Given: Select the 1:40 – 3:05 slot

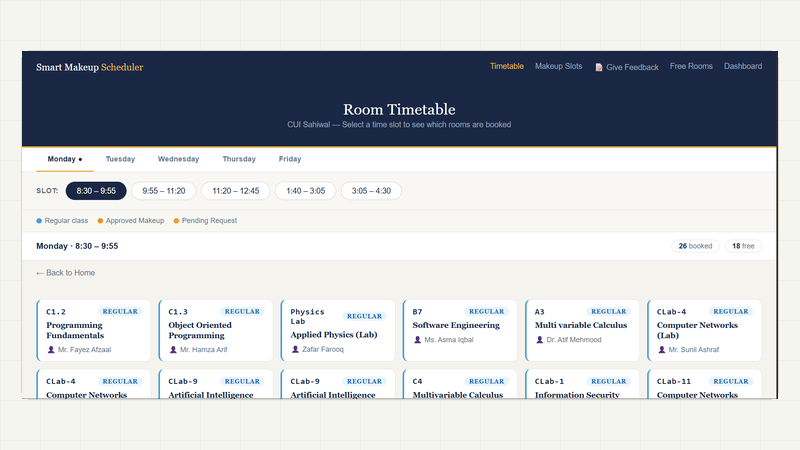Looking at the screenshot, I should click(306, 191).
